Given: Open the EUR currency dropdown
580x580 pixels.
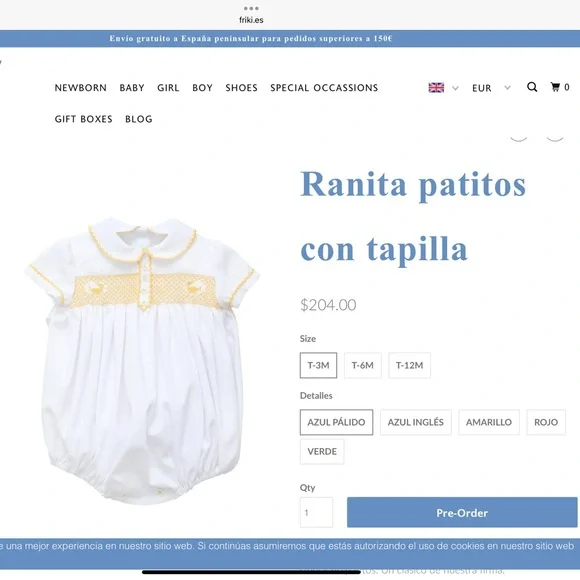Looking at the screenshot, I should point(491,88).
